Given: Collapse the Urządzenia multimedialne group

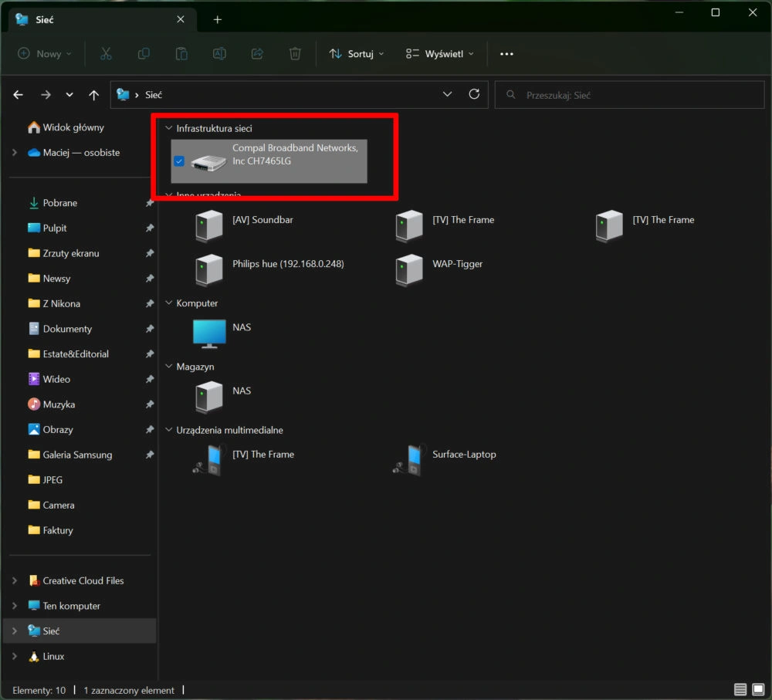Looking at the screenshot, I should 168,430.
